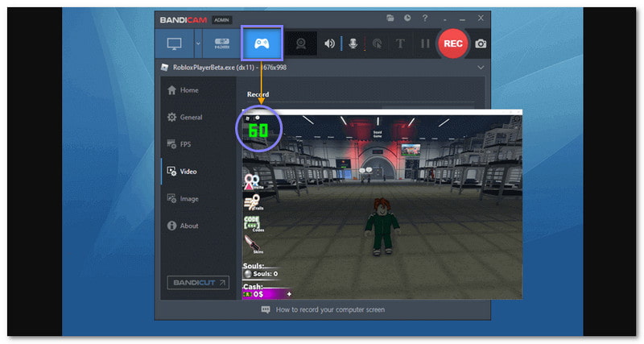Pause recording with pause button

tap(425, 44)
